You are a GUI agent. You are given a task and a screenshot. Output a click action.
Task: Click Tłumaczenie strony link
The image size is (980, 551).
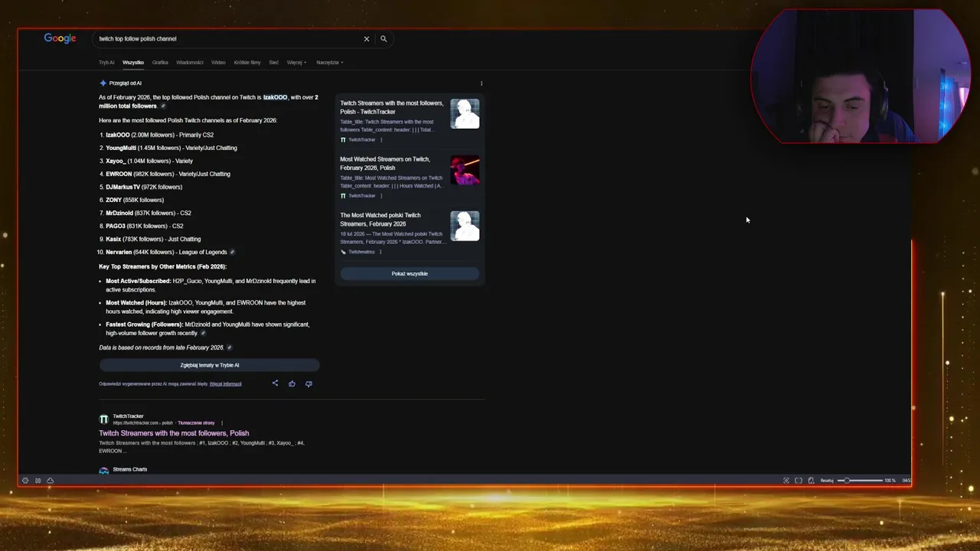coord(196,423)
